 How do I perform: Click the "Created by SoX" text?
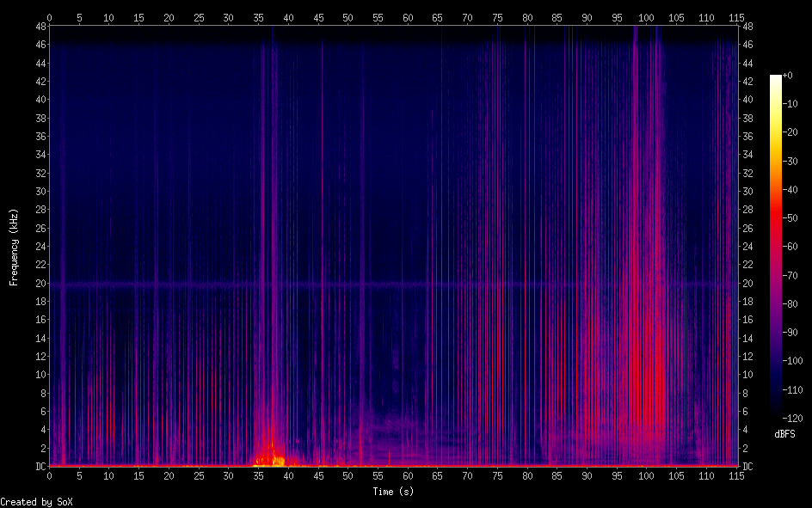[x=36, y=501]
